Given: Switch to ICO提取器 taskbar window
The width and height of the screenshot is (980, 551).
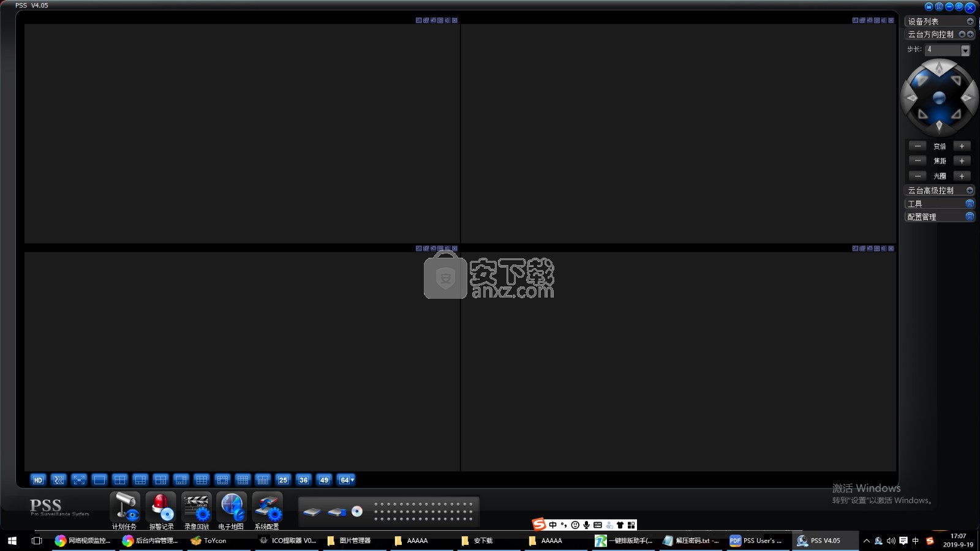Looking at the screenshot, I should pyautogui.click(x=287, y=541).
